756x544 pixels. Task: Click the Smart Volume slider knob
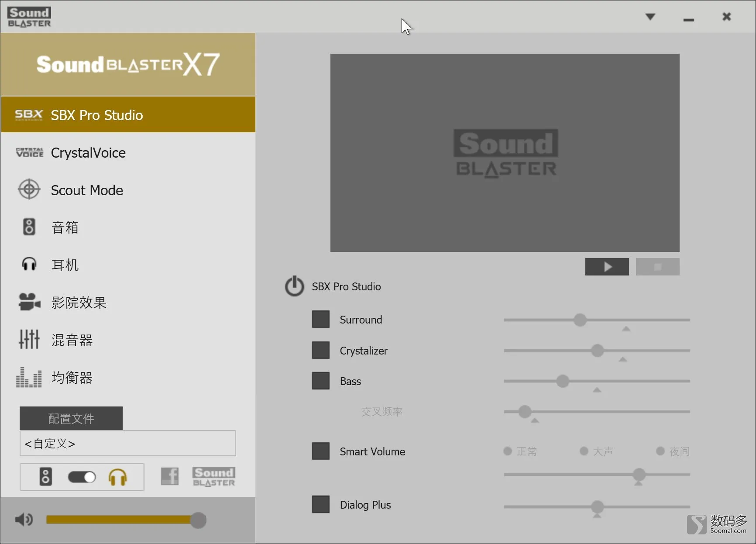(x=639, y=475)
